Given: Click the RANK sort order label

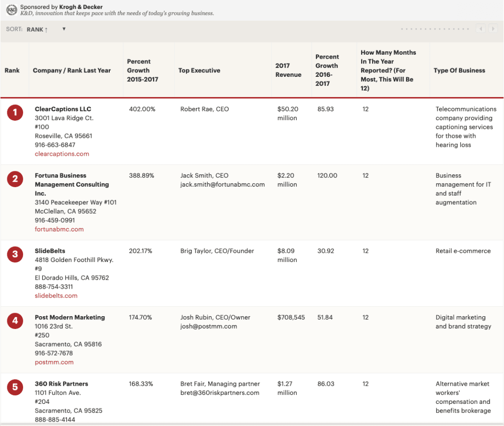Looking at the screenshot, I should 37,30.
